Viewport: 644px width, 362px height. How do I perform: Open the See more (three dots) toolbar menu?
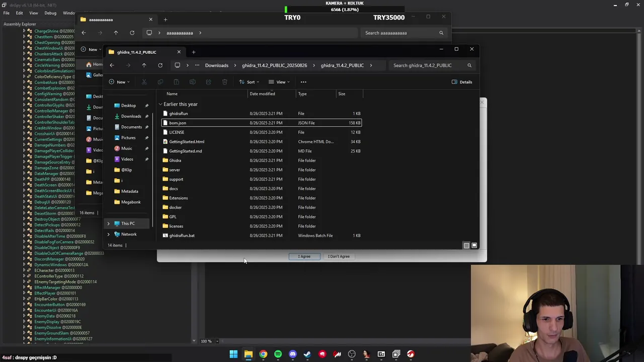coord(303,82)
